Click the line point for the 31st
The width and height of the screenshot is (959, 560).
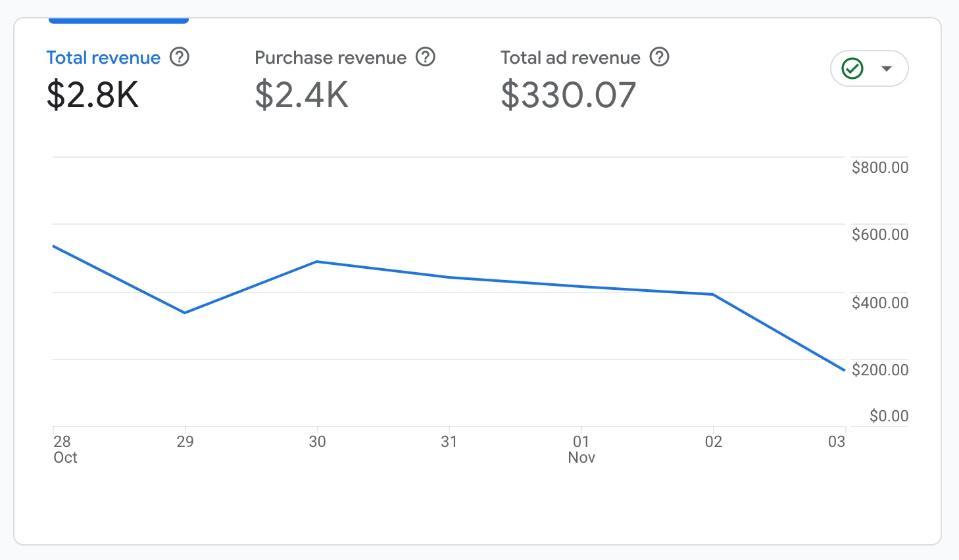[449, 277]
